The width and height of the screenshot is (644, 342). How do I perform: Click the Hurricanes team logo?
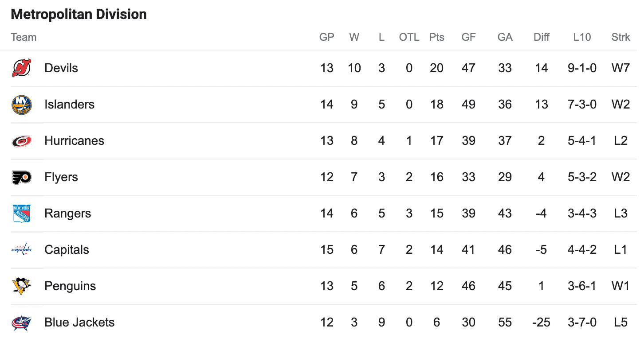coord(22,141)
